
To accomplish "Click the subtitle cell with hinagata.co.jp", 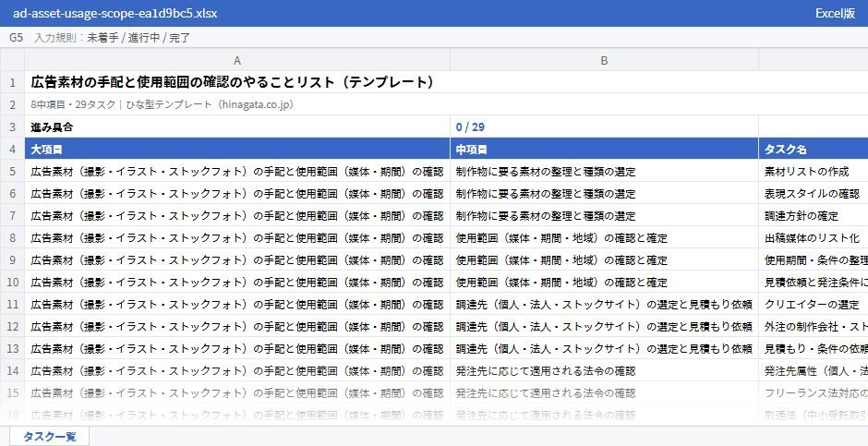I will pos(446,104).
